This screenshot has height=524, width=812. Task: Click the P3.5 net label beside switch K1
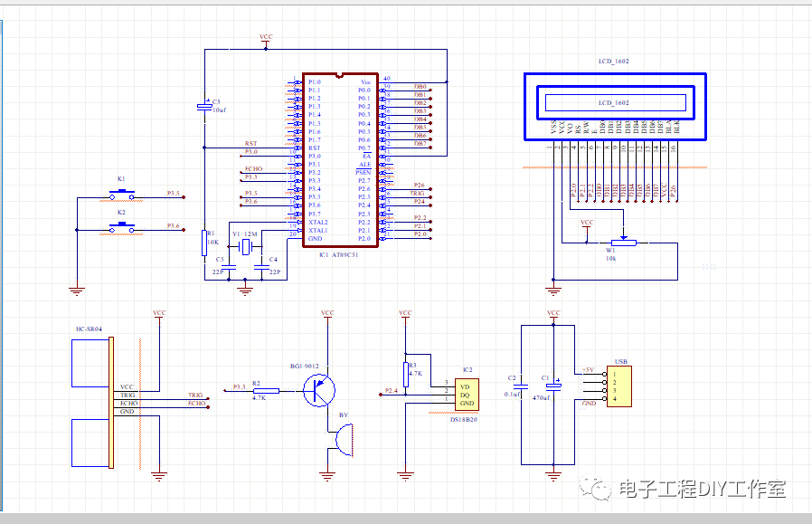(x=173, y=194)
